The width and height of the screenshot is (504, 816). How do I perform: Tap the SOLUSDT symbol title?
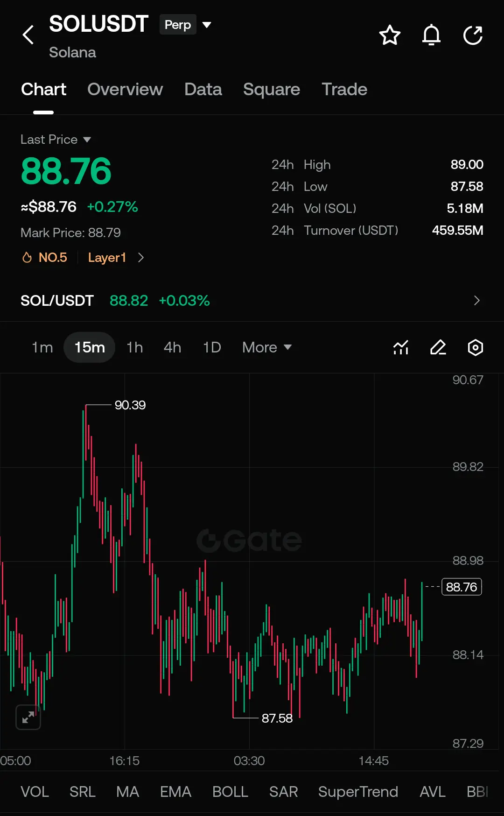click(98, 24)
